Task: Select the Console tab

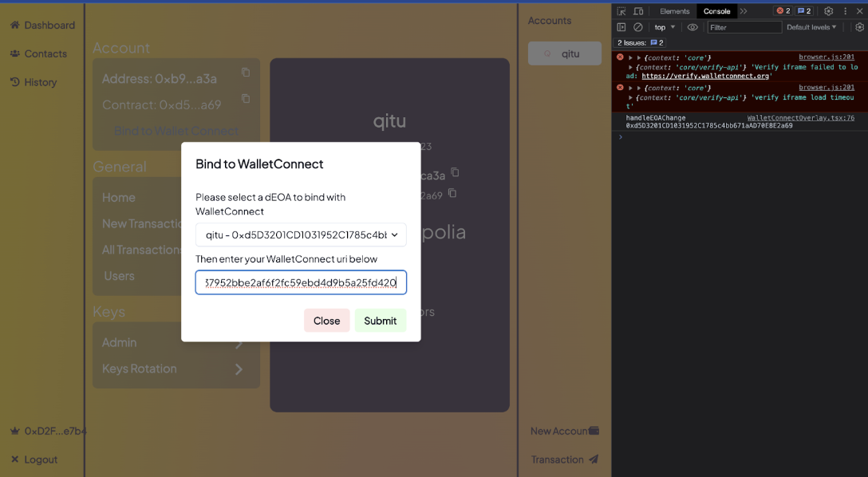Action: pyautogui.click(x=716, y=10)
